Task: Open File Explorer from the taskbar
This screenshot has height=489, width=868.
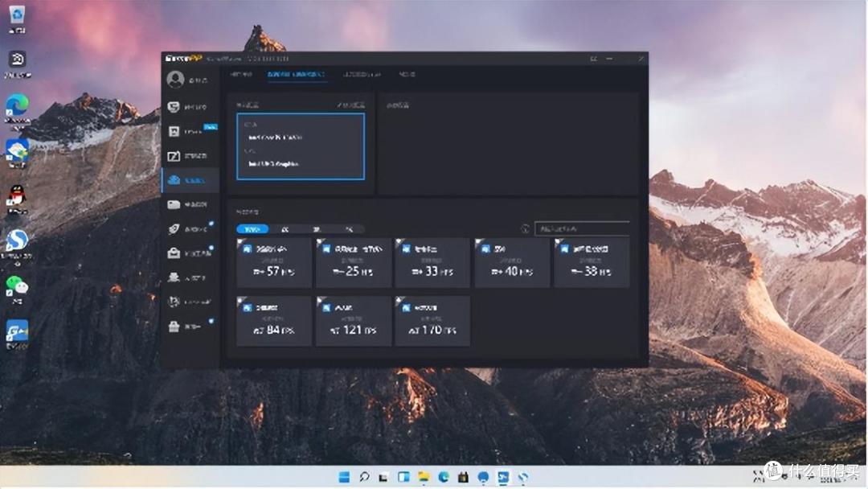Action: click(x=424, y=477)
